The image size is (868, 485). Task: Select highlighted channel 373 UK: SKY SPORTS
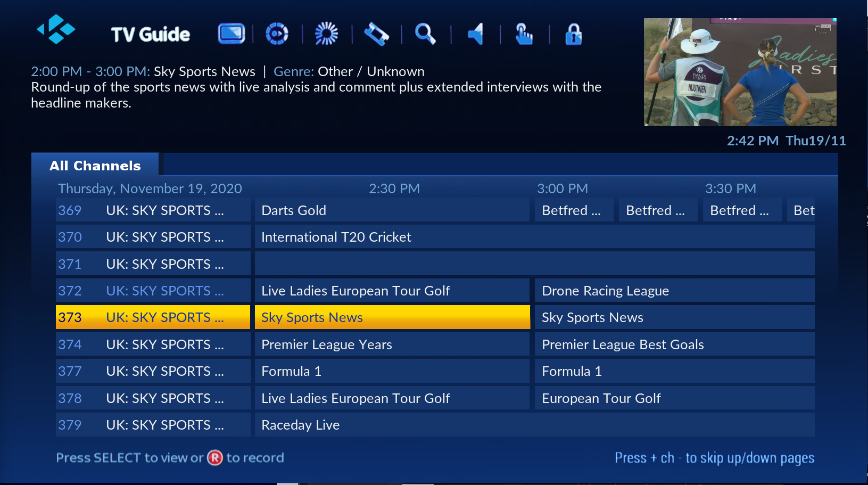(x=153, y=317)
